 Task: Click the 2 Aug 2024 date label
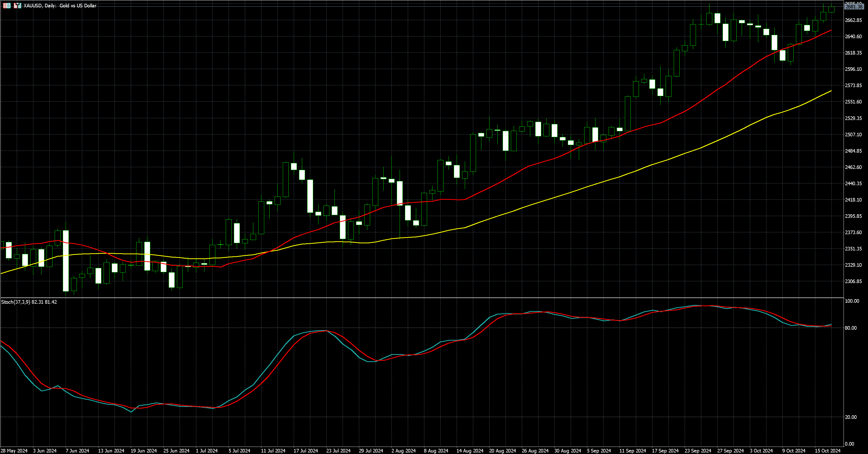coord(403,451)
